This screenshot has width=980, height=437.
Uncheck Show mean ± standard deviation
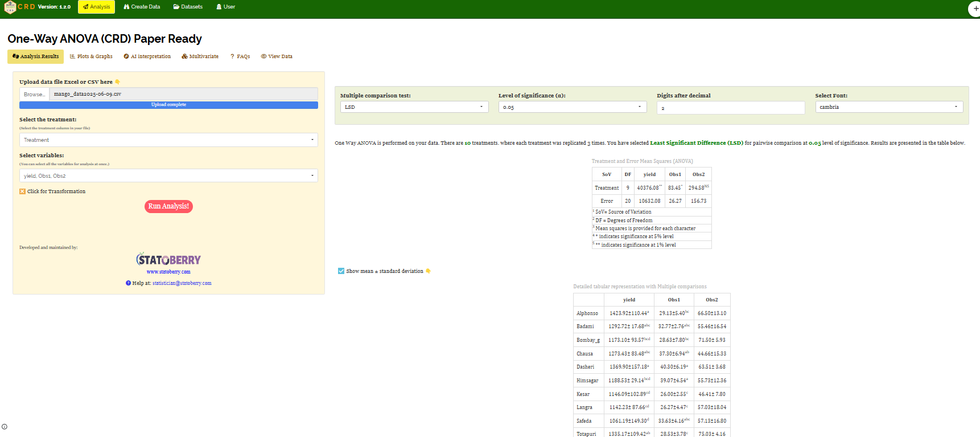pos(341,271)
